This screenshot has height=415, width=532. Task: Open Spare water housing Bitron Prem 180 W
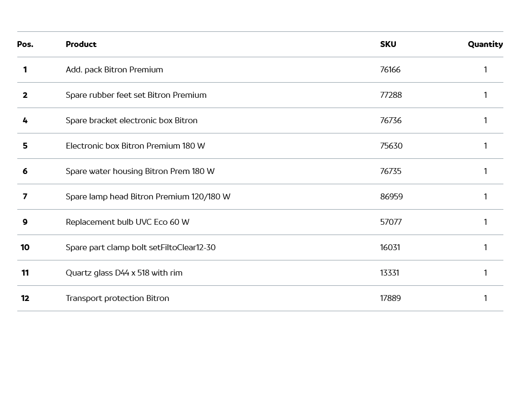[x=140, y=171]
